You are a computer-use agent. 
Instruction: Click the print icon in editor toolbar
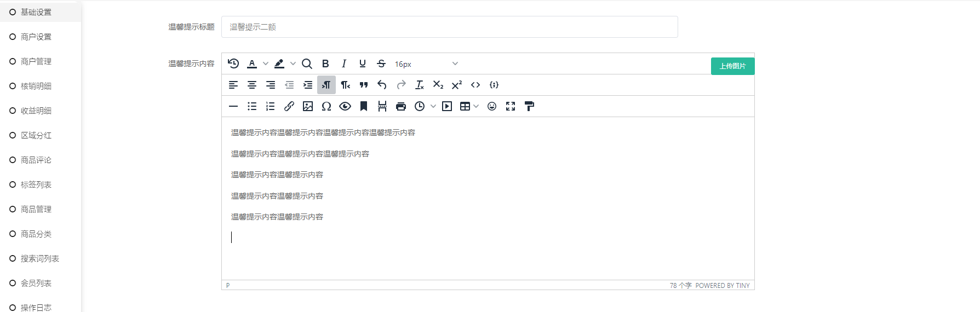(401, 106)
